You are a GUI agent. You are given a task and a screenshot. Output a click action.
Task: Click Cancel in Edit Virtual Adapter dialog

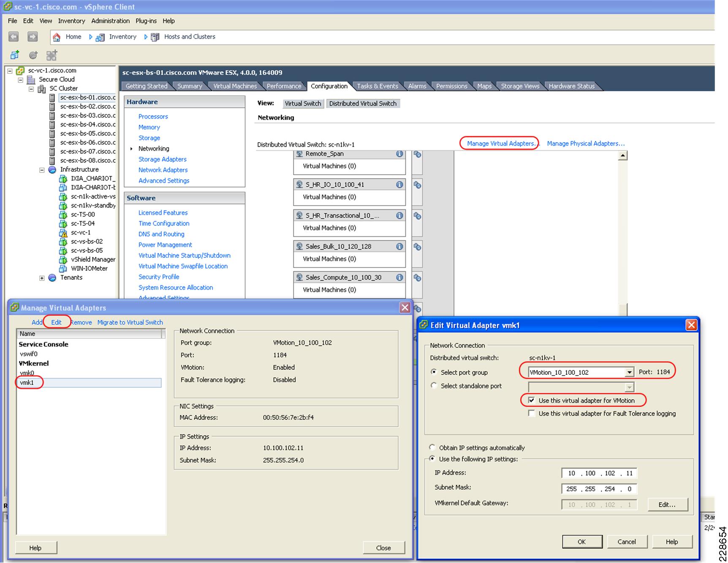coord(627,542)
